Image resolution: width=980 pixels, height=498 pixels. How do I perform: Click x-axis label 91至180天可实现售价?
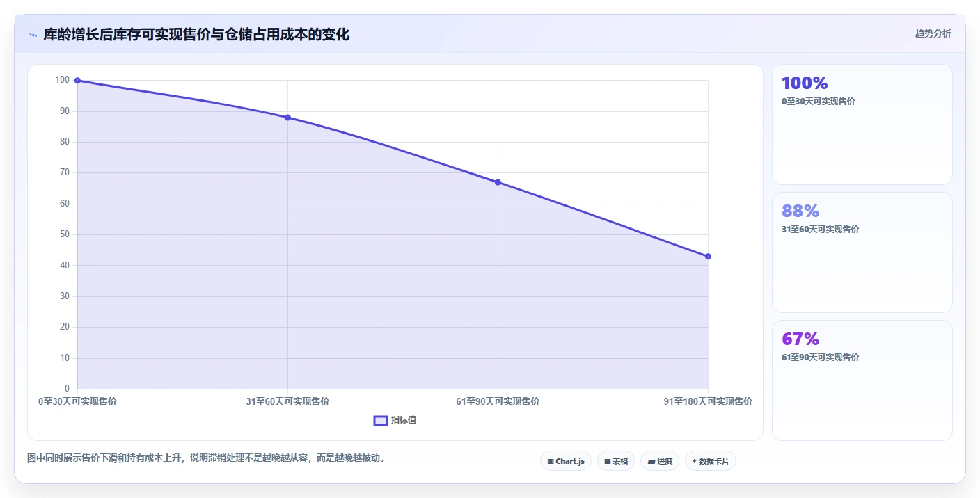coord(708,401)
